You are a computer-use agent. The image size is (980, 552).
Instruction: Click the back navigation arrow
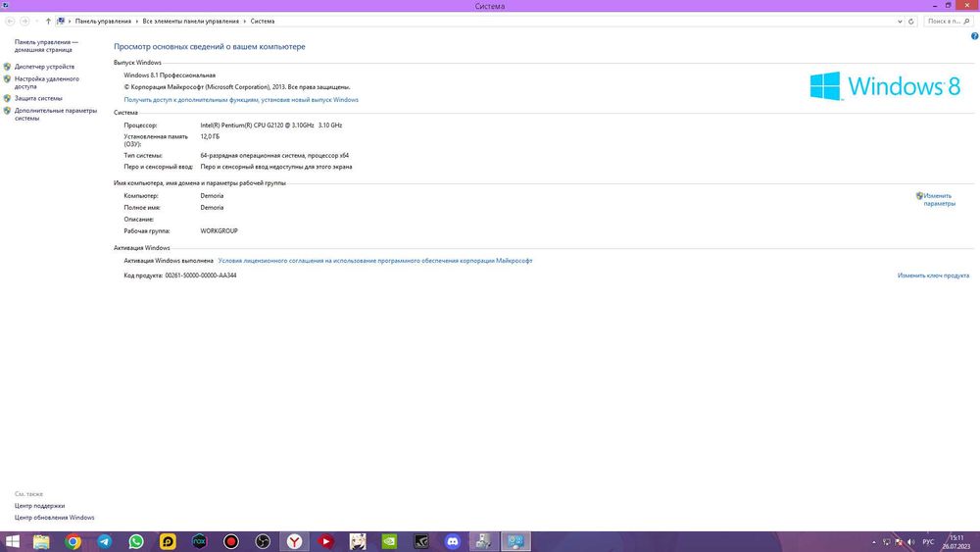(10, 22)
